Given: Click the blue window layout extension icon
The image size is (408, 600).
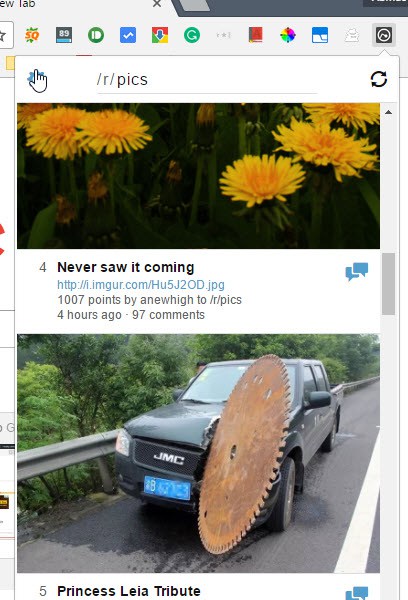Looking at the screenshot, I should pos(320,36).
